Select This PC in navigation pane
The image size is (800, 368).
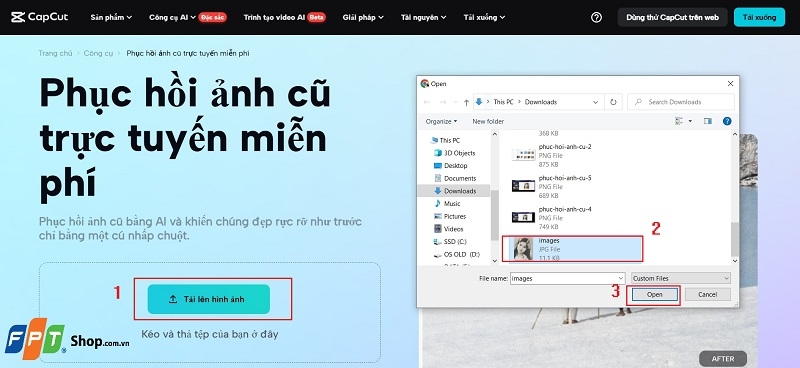coord(445,140)
